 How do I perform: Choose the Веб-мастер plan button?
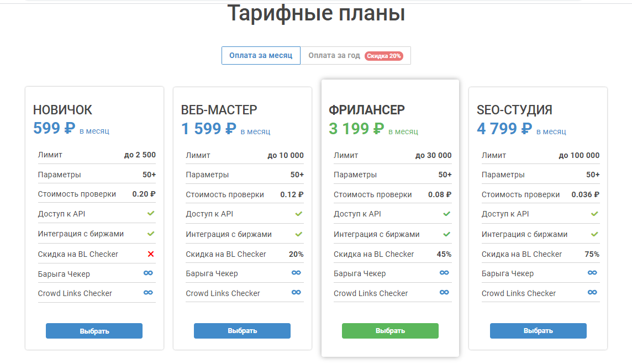(242, 331)
